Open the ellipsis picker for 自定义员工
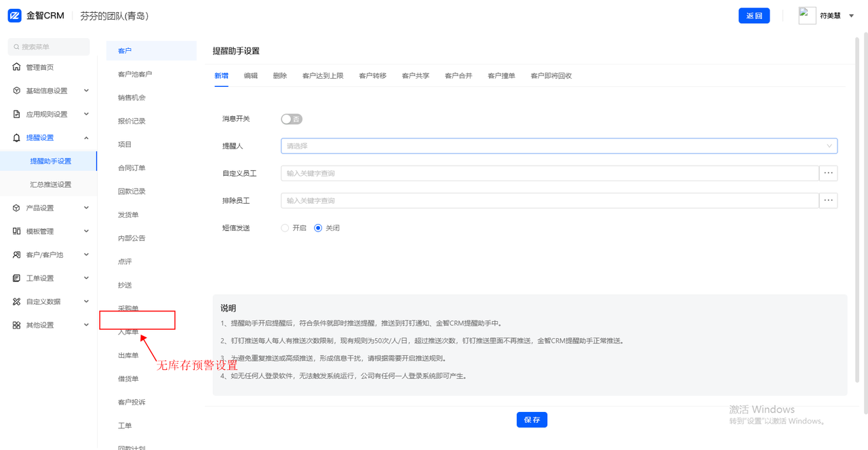The image size is (868, 450). tap(829, 173)
